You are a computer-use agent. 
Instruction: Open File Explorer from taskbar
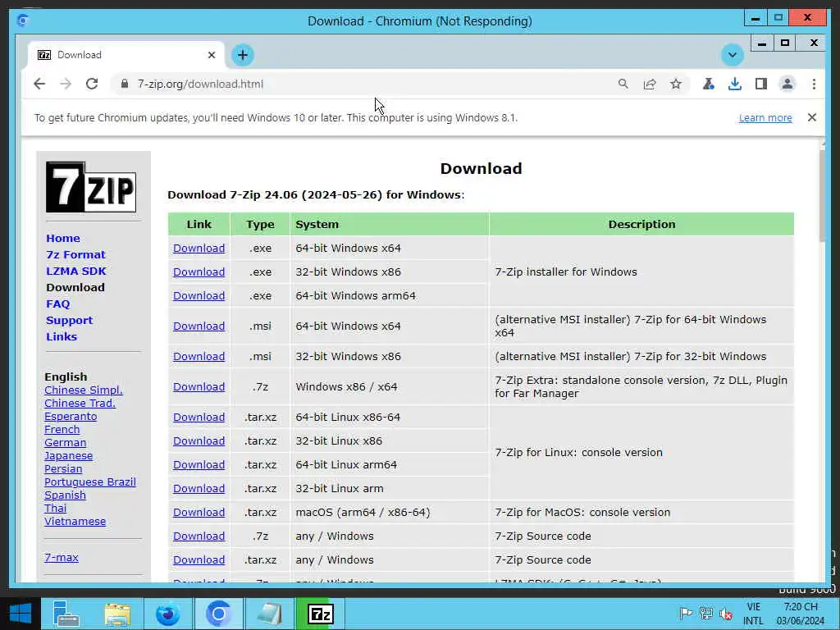point(117,614)
